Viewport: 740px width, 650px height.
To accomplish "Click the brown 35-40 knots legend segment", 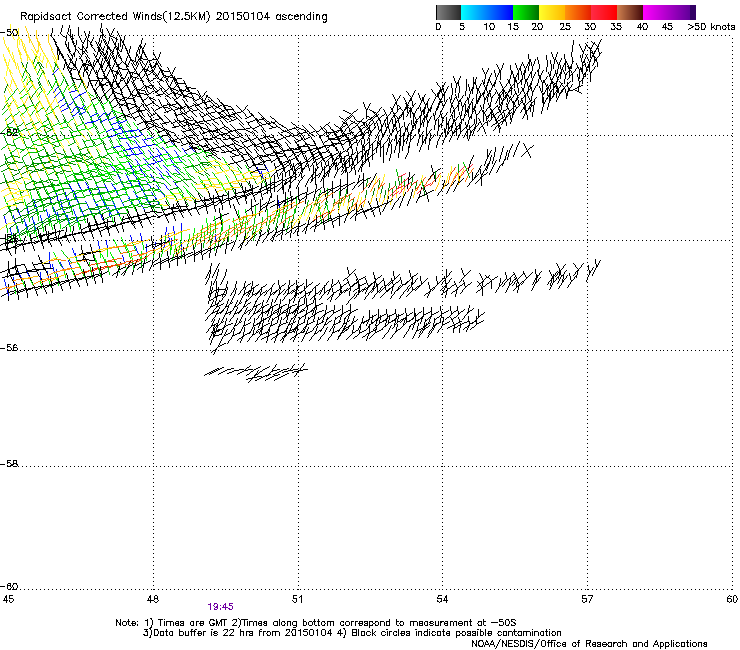I will 630,12.
